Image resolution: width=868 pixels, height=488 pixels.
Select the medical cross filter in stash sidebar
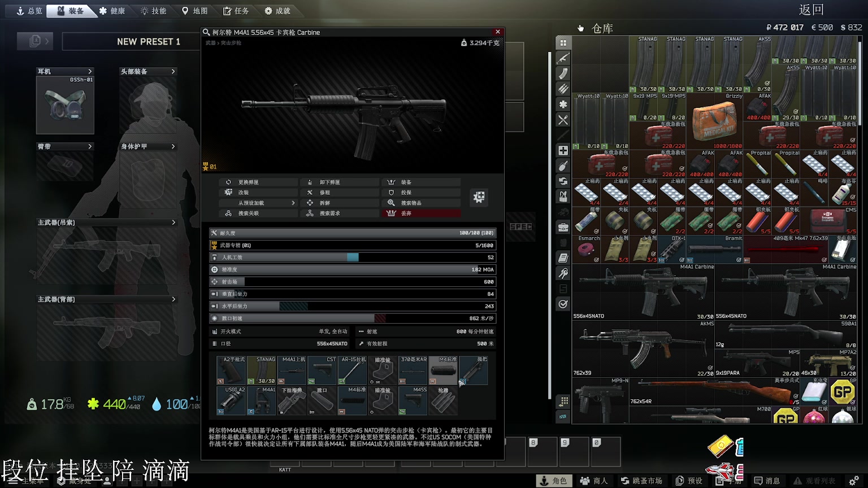563,150
